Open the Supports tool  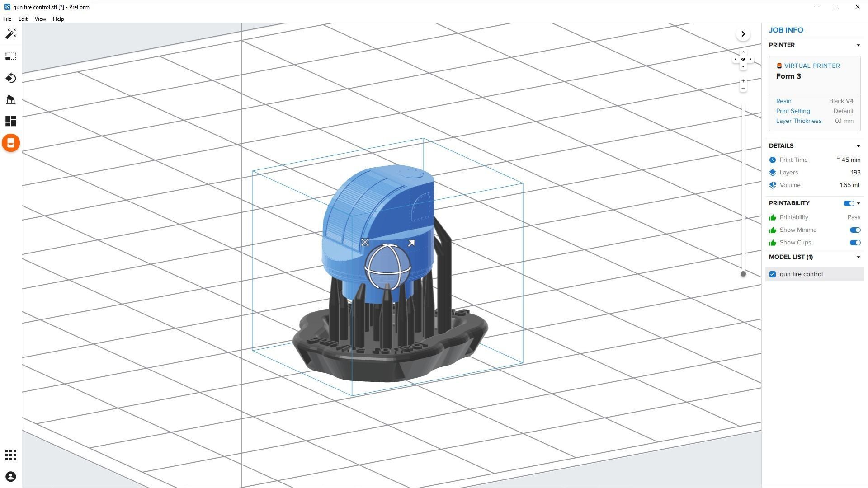11,99
